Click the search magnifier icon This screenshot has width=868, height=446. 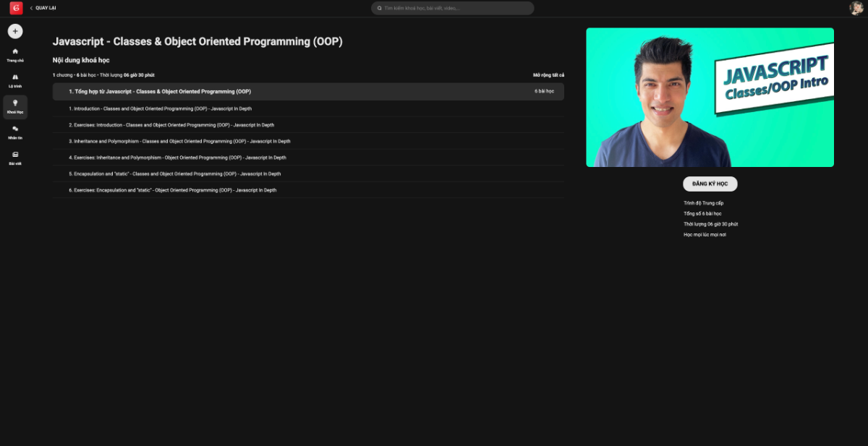tap(380, 8)
